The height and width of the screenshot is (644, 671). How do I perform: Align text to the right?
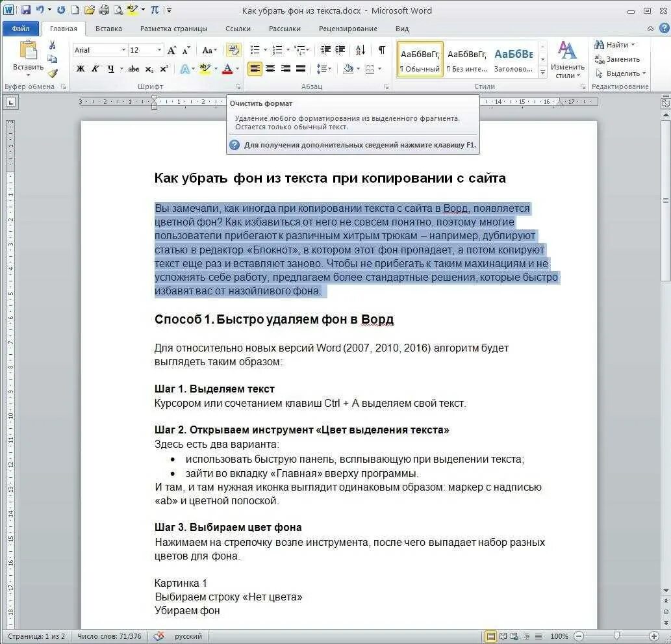click(285, 68)
